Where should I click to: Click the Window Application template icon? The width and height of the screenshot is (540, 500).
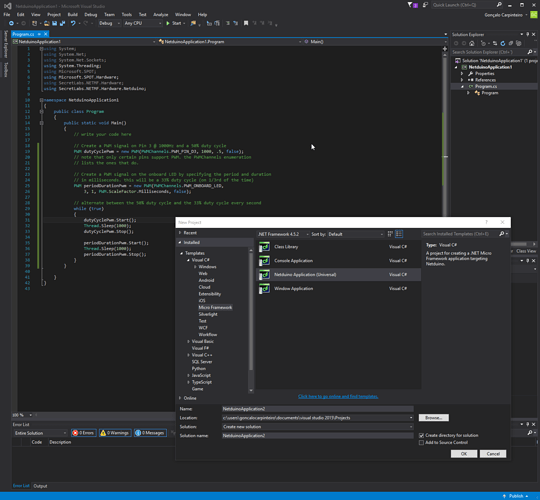tap(264, 289)
